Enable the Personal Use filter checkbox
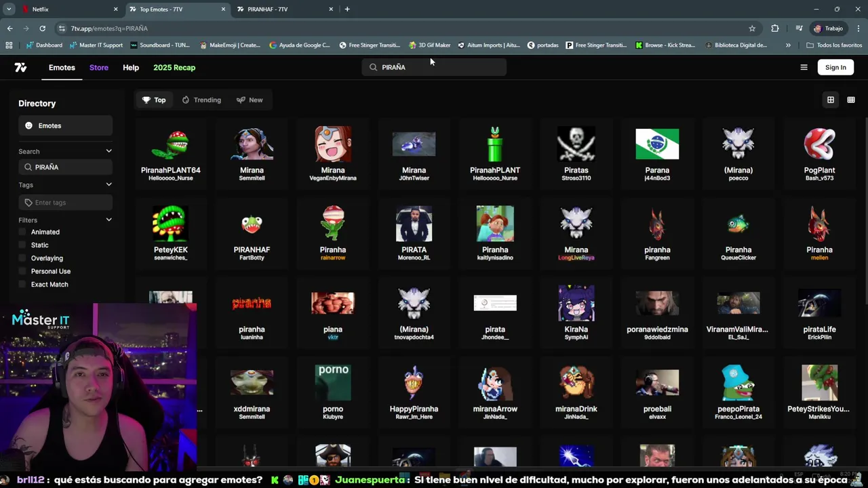 [x=22, y=271]
